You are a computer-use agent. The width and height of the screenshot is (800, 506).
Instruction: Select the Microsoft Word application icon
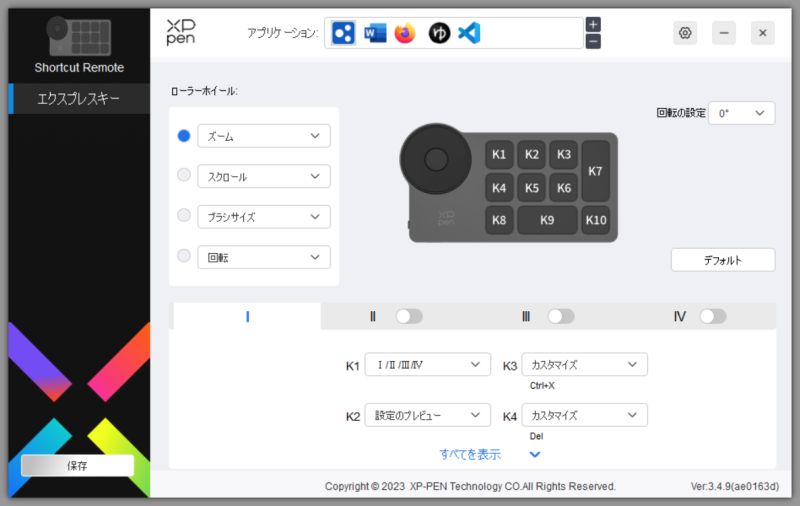pos(375,33)
